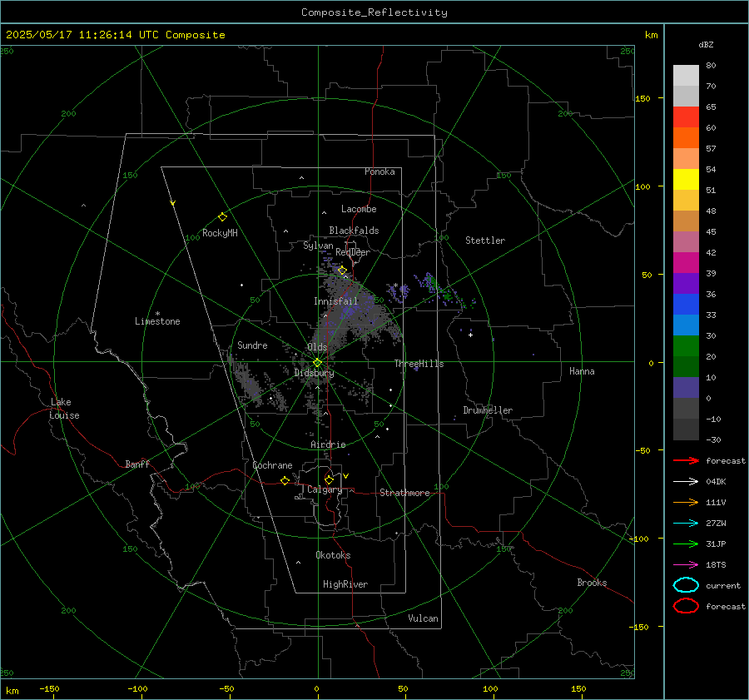Click yellow diamond marker above Calgary label
This screenshot has height=700, width=749.
[329, 479]
